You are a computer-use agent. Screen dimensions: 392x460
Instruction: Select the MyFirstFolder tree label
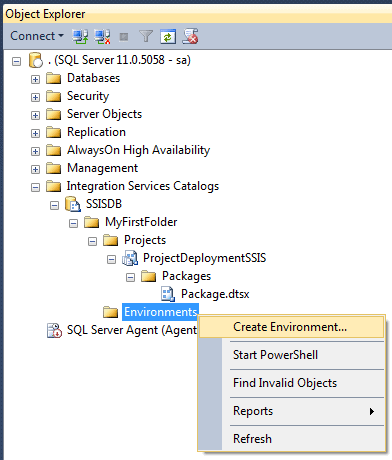(141, 222)
